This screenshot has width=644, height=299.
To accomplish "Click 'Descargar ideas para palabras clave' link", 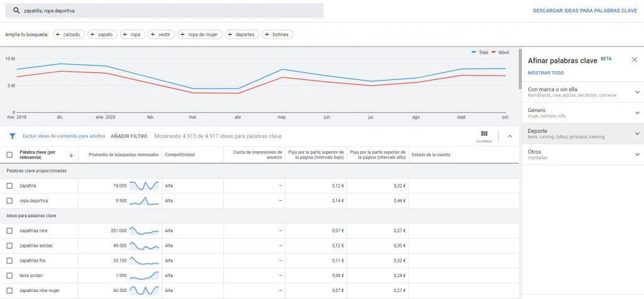I will (585, 11).
